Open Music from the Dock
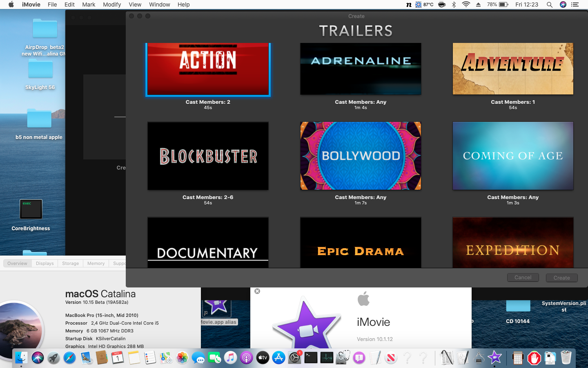Viewport: 588px width, 368px height. [x=230, y=358]
